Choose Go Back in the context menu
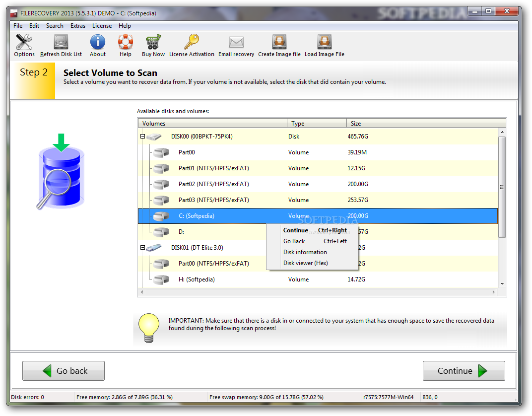532x416 pixels. tap(312, 241)
